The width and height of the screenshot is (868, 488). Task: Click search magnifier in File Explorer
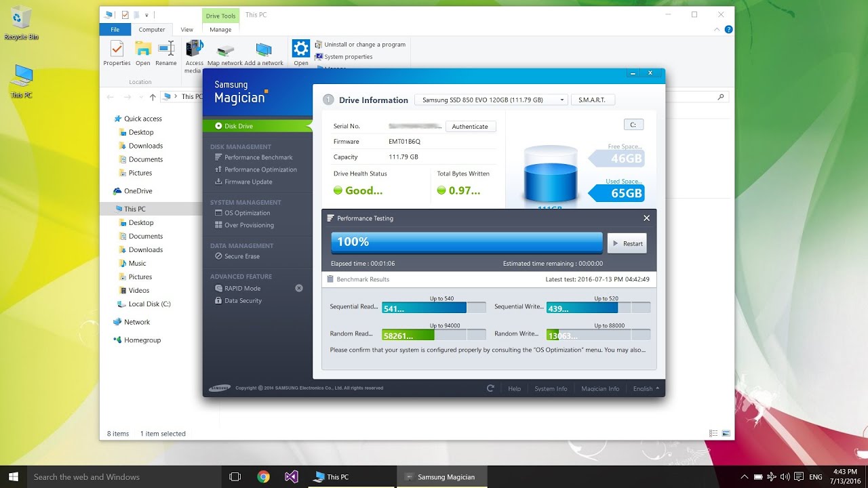(x=720, y=97)
